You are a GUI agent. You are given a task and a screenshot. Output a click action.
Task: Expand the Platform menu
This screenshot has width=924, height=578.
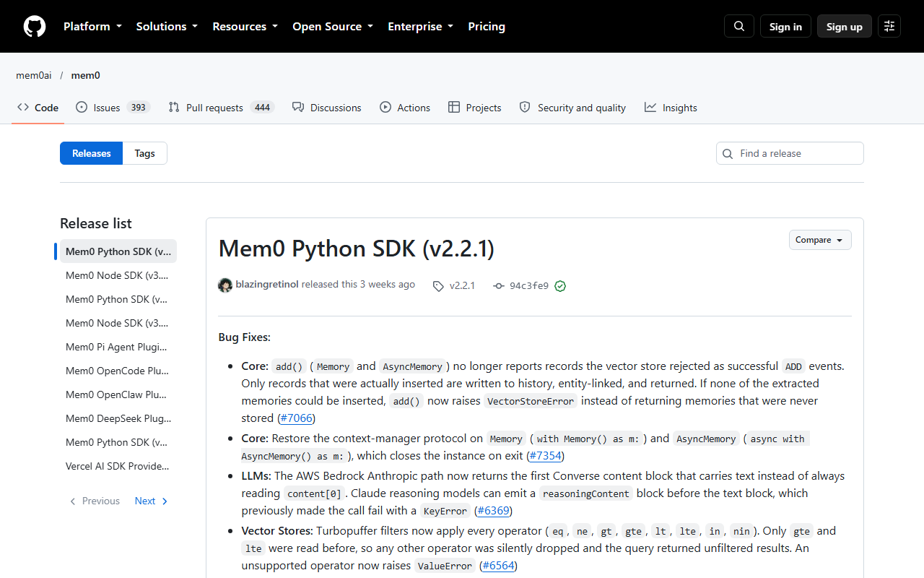click(92, 26)
